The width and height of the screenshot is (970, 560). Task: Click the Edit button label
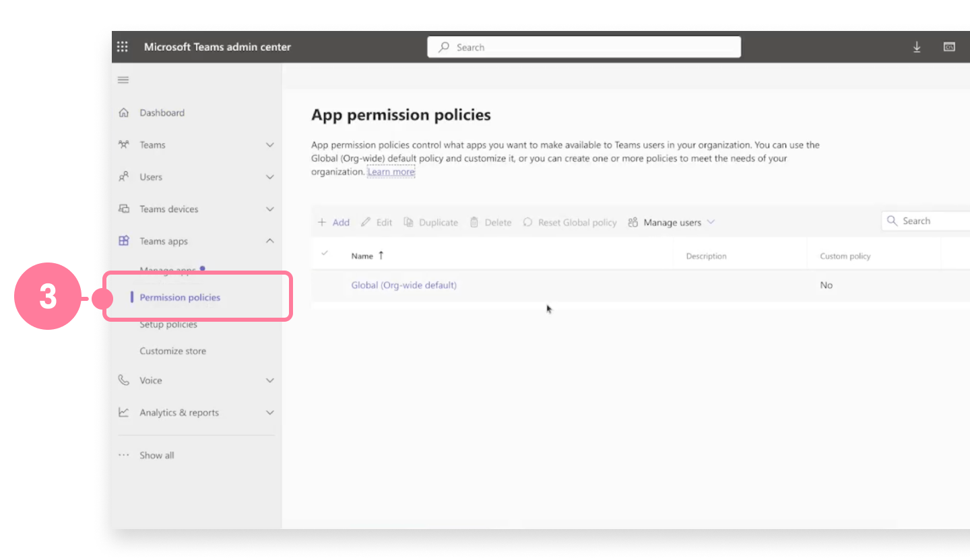385,222
